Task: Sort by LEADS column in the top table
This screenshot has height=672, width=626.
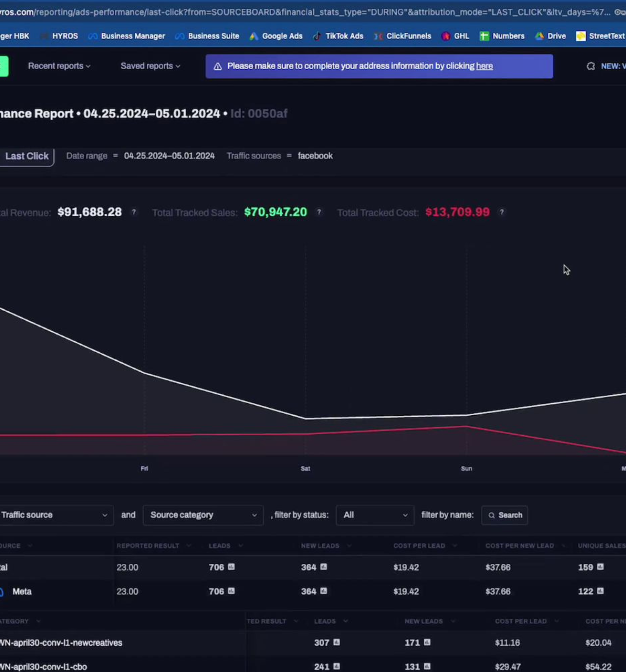Action: 225,546
